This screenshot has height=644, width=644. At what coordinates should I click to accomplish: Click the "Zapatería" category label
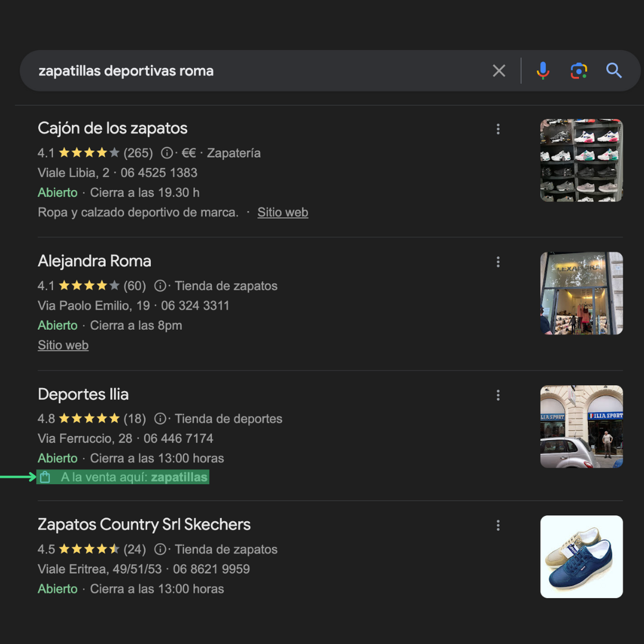tap(234, 153)
